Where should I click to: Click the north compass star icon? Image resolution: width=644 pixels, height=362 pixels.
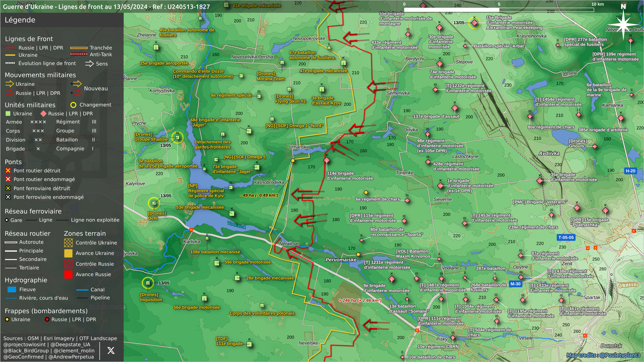point(623,24)
